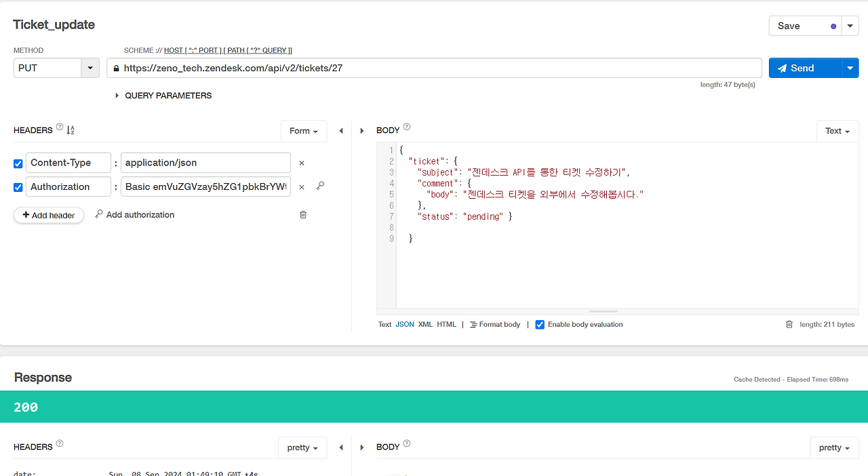Collapse response headers pane left arrow
Image resolution: width=868 pixels, height=476 pixels.
[x=341, y=448]
